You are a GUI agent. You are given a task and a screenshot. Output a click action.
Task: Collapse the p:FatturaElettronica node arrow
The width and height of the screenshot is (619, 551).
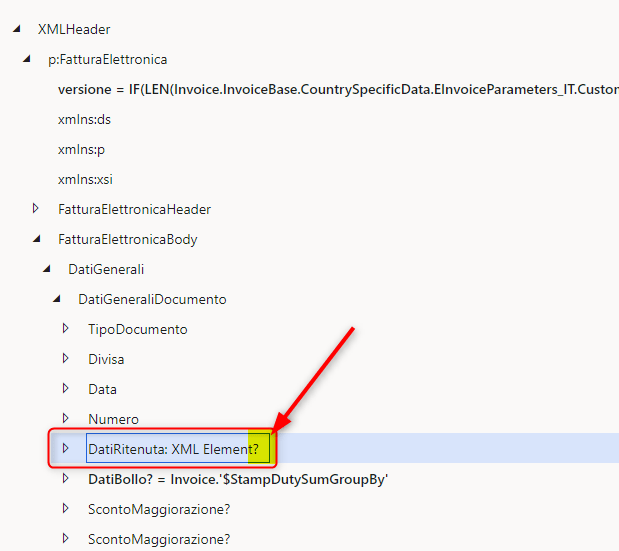[x=27, y=60]
